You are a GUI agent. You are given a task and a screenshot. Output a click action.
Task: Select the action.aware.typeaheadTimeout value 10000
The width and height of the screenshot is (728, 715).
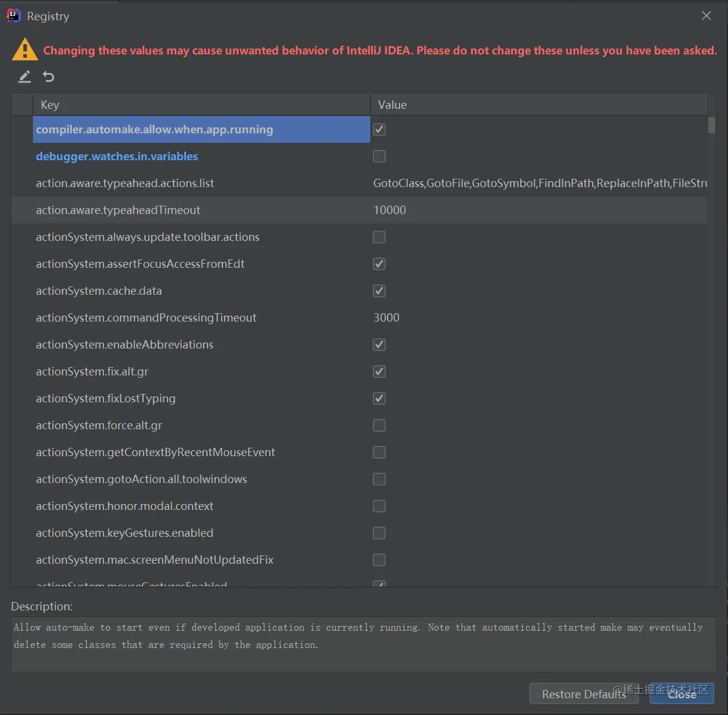click(x=389, y=210)
